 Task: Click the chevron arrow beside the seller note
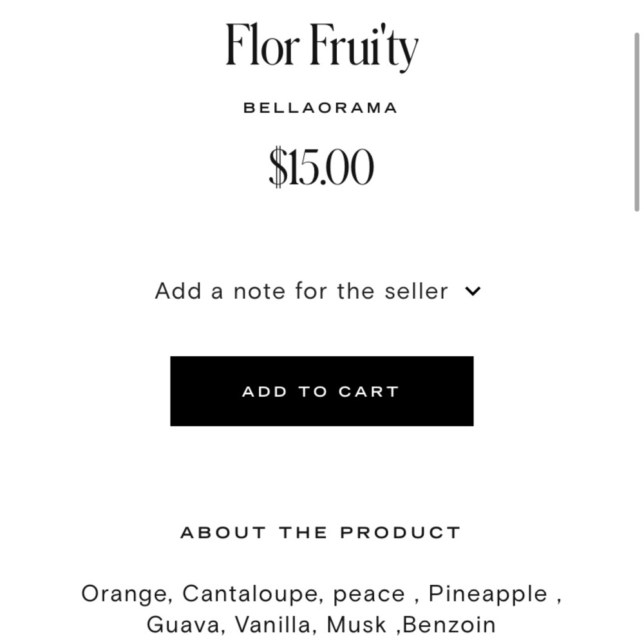pos(473,291)
